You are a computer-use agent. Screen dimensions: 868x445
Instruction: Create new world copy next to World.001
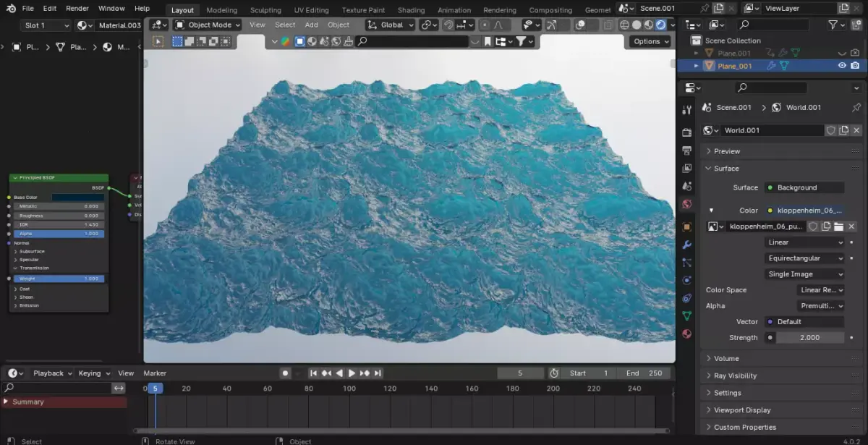click(843, 130)
